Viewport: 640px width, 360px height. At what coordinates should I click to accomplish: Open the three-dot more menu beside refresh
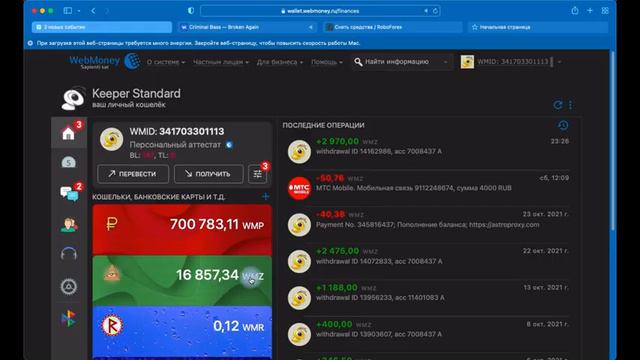pos(570,105)
